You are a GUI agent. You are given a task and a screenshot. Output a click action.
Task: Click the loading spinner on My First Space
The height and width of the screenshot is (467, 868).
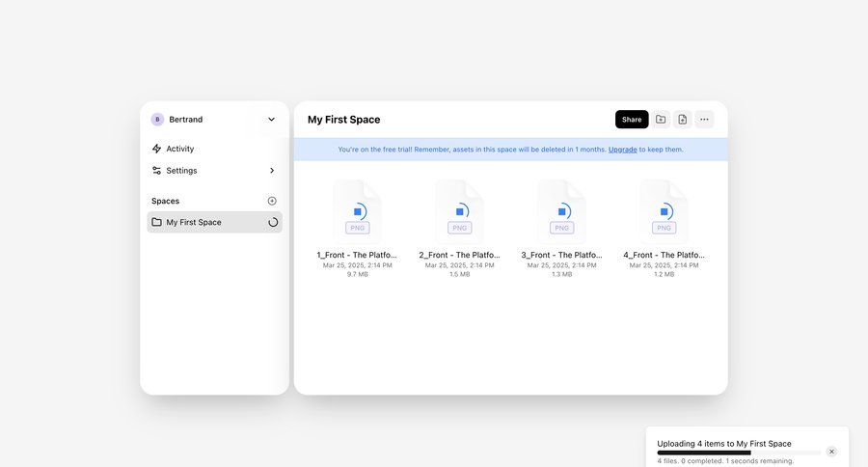pos(273,222)
